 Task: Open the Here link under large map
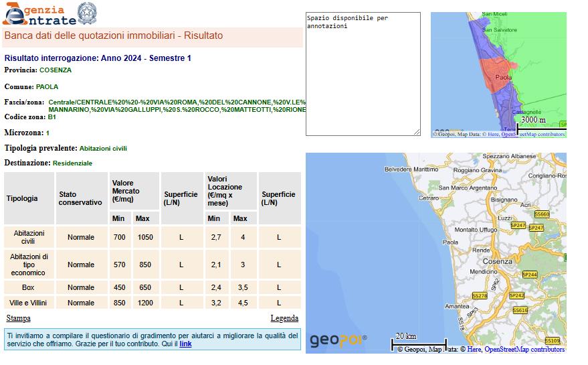pos(474,349)
